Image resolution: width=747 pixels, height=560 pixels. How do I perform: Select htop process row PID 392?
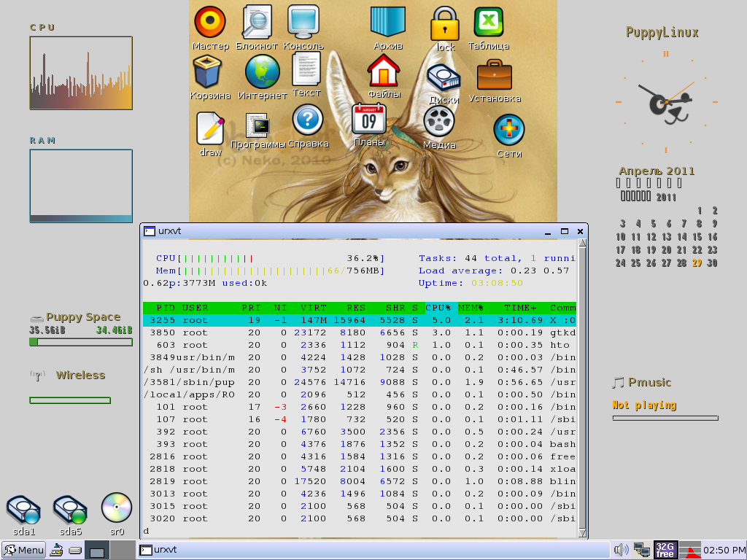pos(359,432)
